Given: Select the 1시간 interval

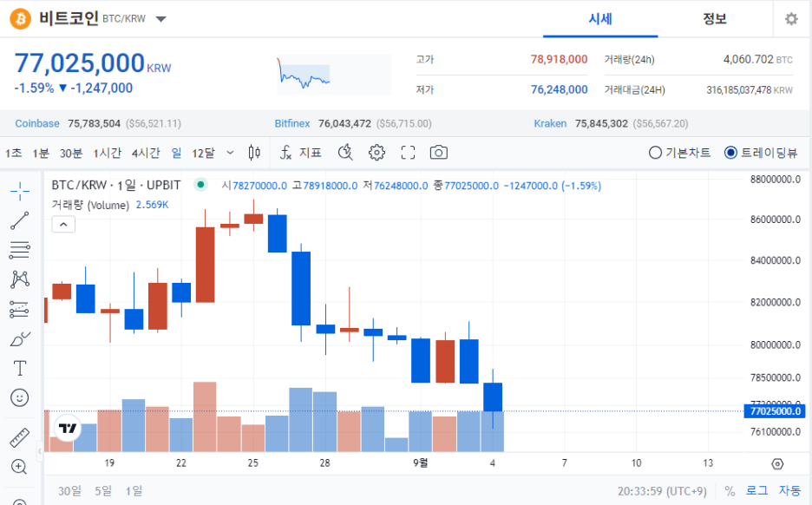Looking at the screenshot, I should coord(108,153).
